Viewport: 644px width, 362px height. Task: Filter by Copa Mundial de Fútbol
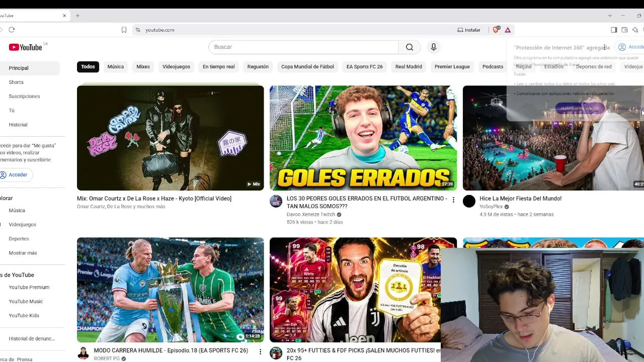click(307, 66)
